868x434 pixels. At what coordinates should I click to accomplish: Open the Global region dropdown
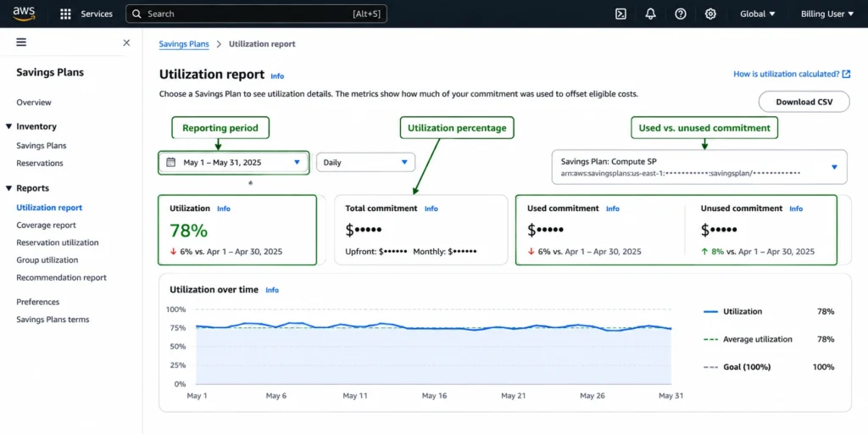tap(758, 14)
